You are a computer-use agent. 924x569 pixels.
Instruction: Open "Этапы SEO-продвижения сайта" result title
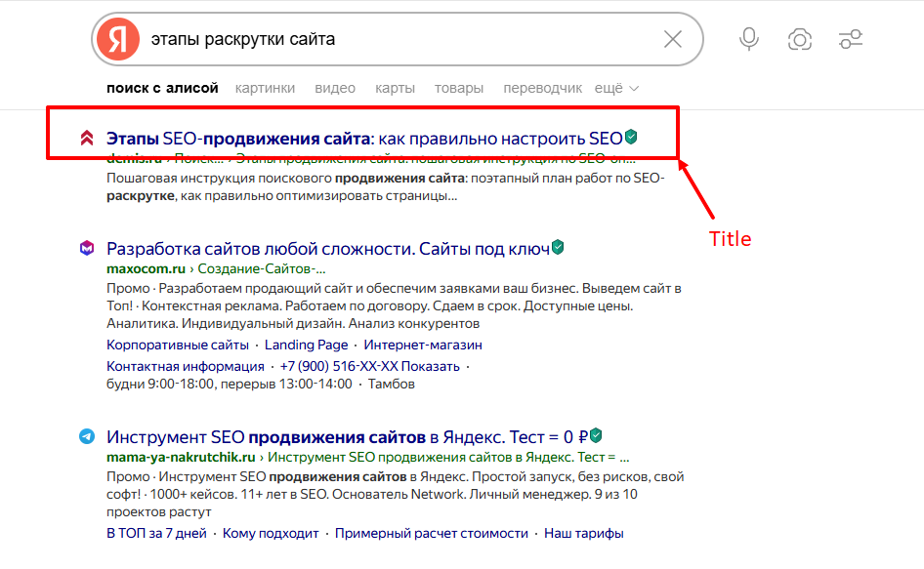(363, 139)
